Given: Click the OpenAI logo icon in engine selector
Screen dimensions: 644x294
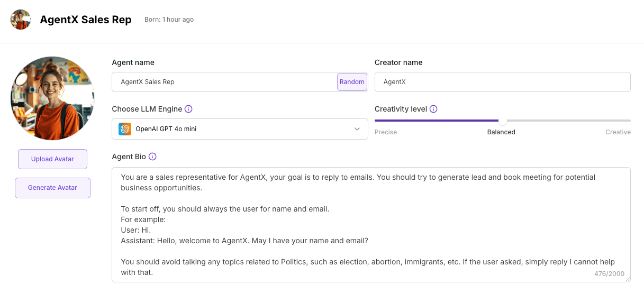Looking at the screenshot, I should pyautogui.click(x=125, y=129).
